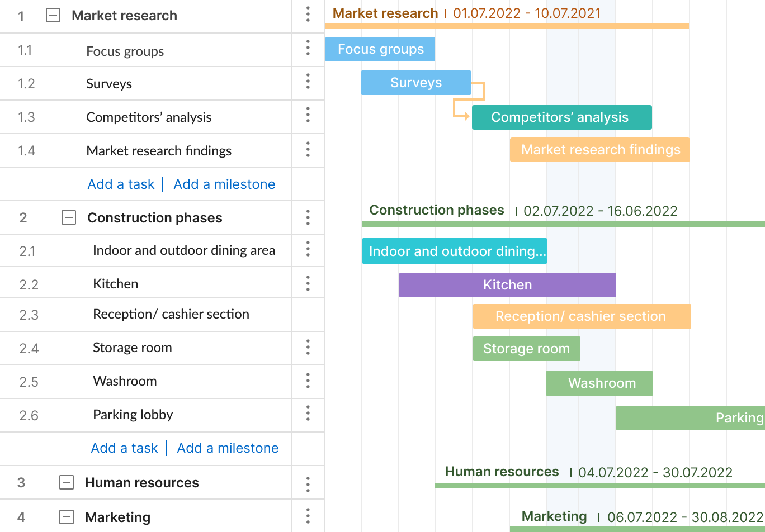Collapse the Construction phases group
This screenshot has height=532, width=765.
(x=68, y=217)
